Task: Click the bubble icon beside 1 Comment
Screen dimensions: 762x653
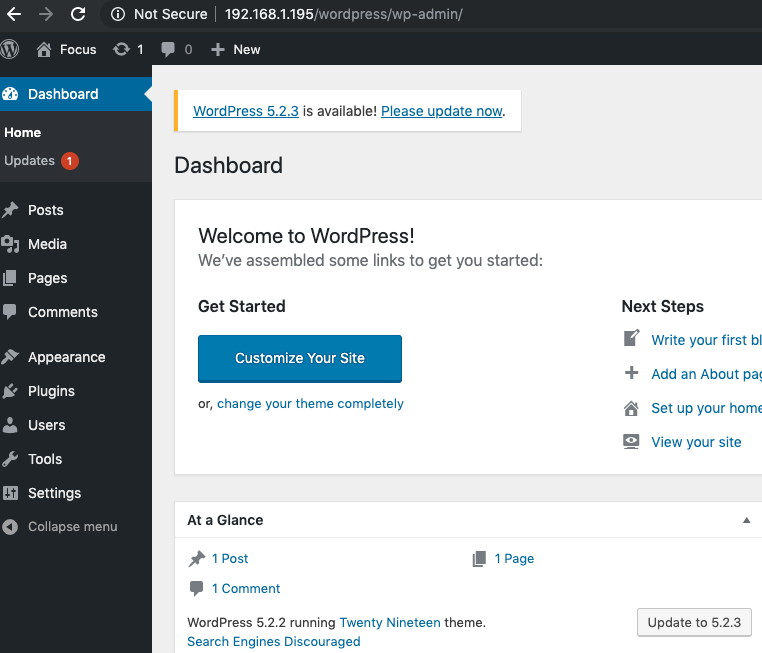Action: pos(196,588)
